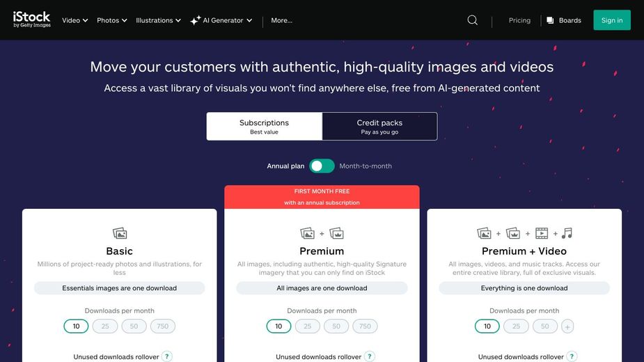The width and height of the screenshot is (644, 362).
Task: Expand the Illustrations dropdown menu
Action: click(158, 20)
